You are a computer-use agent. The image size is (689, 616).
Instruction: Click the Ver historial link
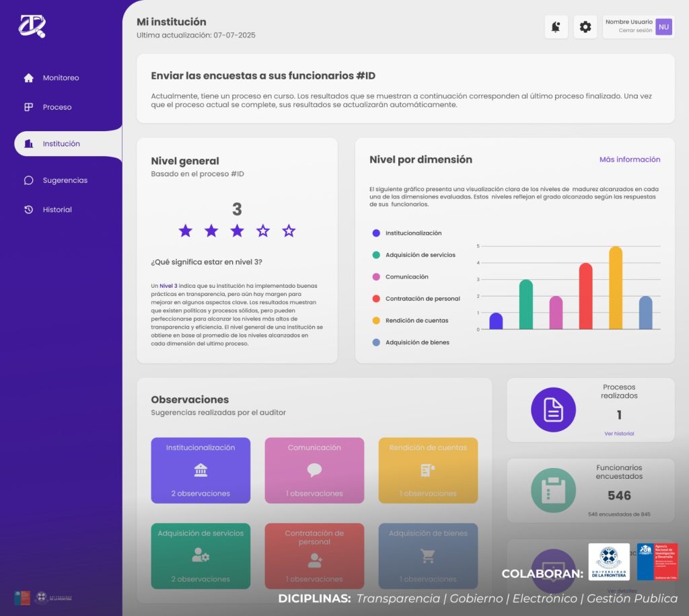coord(618,434)
